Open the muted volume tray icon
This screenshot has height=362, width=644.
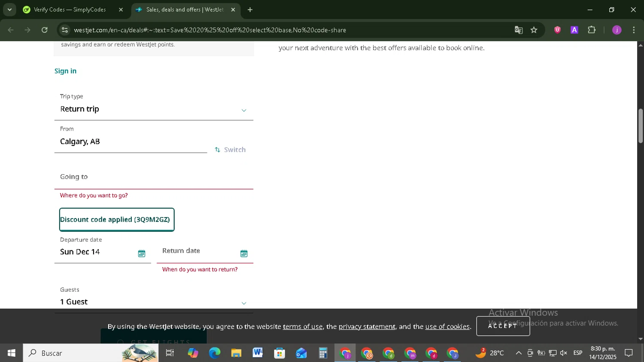564,353
